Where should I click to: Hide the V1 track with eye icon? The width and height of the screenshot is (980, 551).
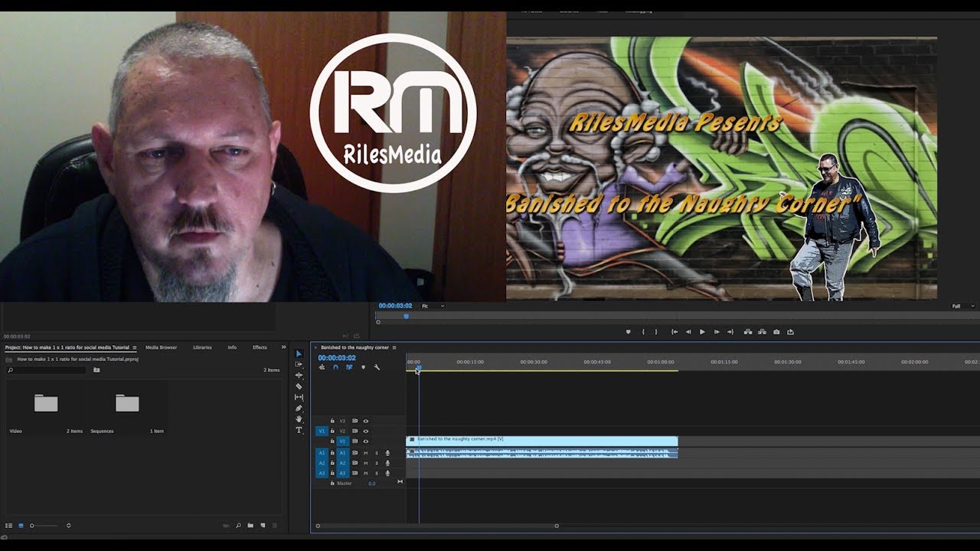(x=365, y=442)
